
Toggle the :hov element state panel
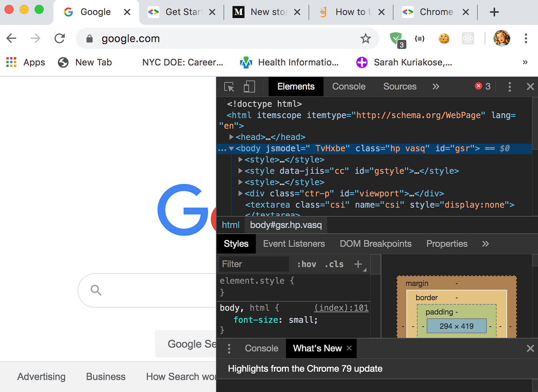pyautogui.click(x=306, y=264)
